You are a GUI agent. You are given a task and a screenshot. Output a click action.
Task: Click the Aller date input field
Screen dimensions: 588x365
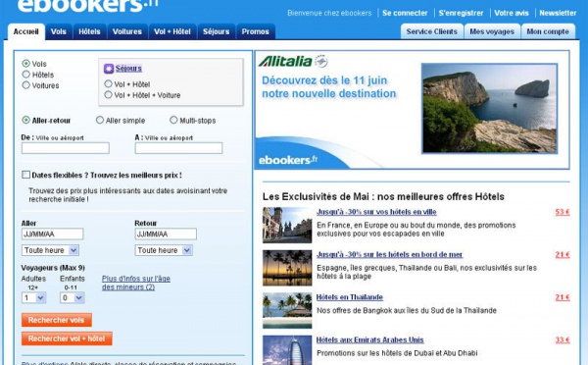coord(52,234)
